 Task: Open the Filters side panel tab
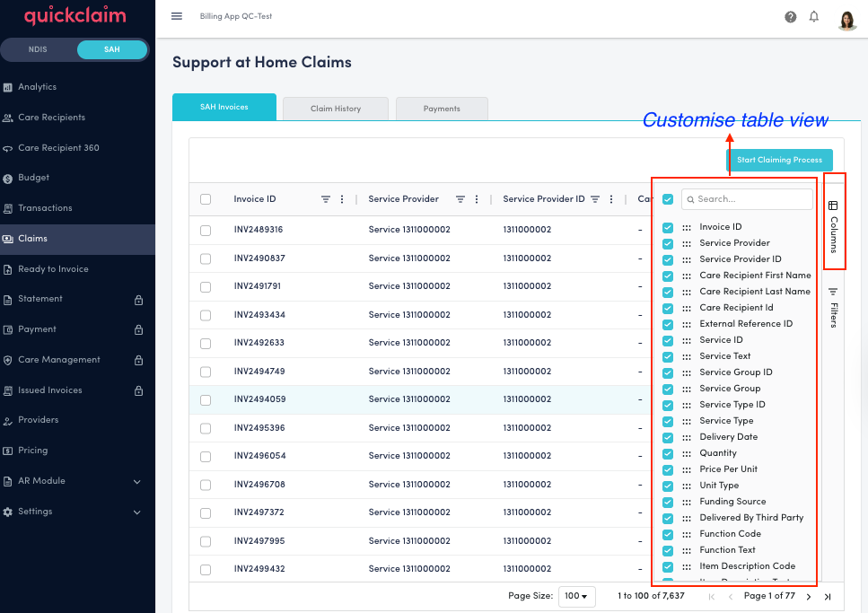(x=833, y=307)
